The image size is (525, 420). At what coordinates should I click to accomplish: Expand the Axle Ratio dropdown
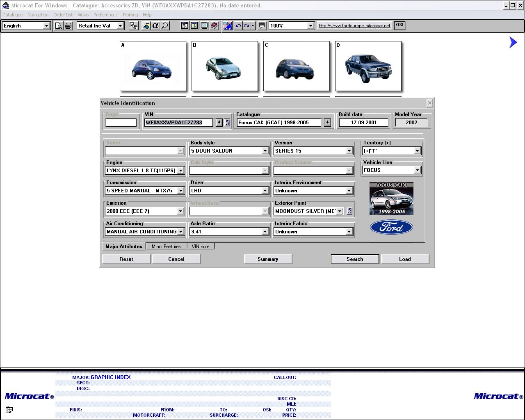point(265,232)
